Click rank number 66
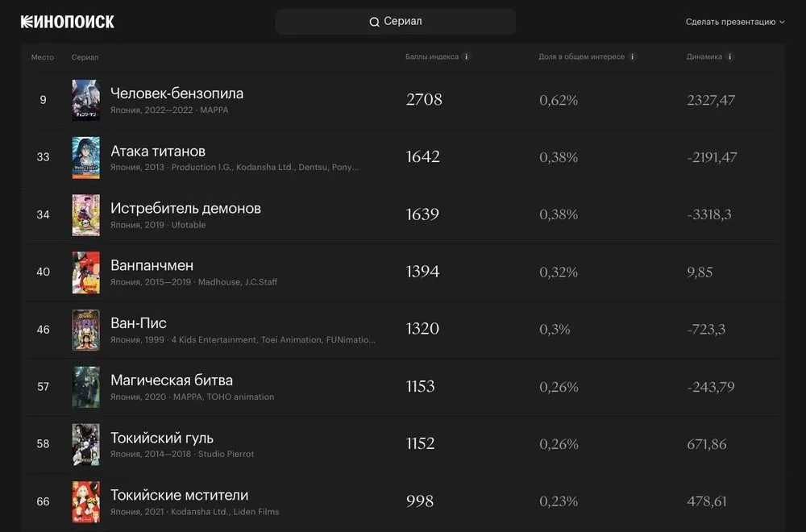 (x=44, y=501)
